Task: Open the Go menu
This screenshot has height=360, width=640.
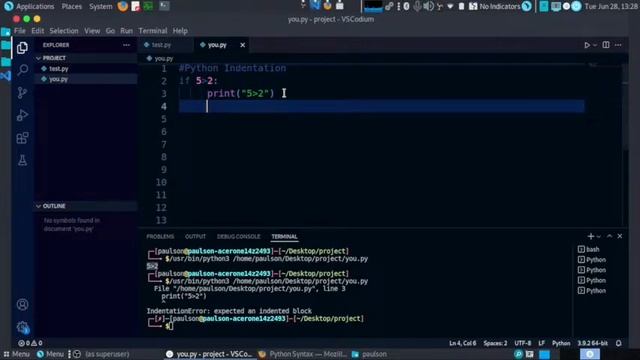Action: pyautogui.click(x=110, y=31)
